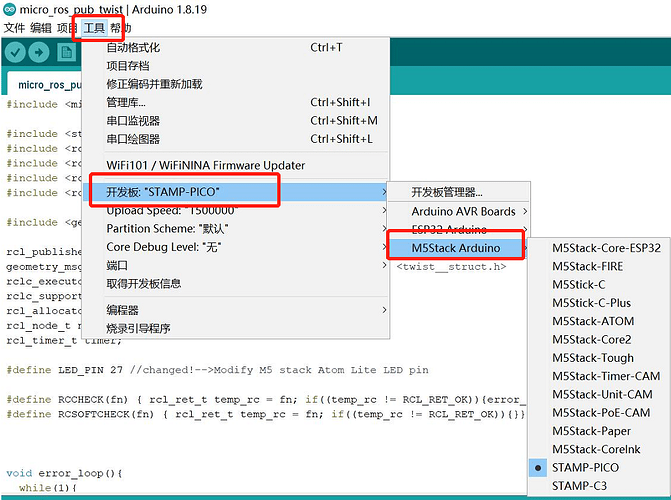This screenshot has width=671, height=500.
Task: Expand the Partition Scheme submenu
Action: [x=236, y=229]
